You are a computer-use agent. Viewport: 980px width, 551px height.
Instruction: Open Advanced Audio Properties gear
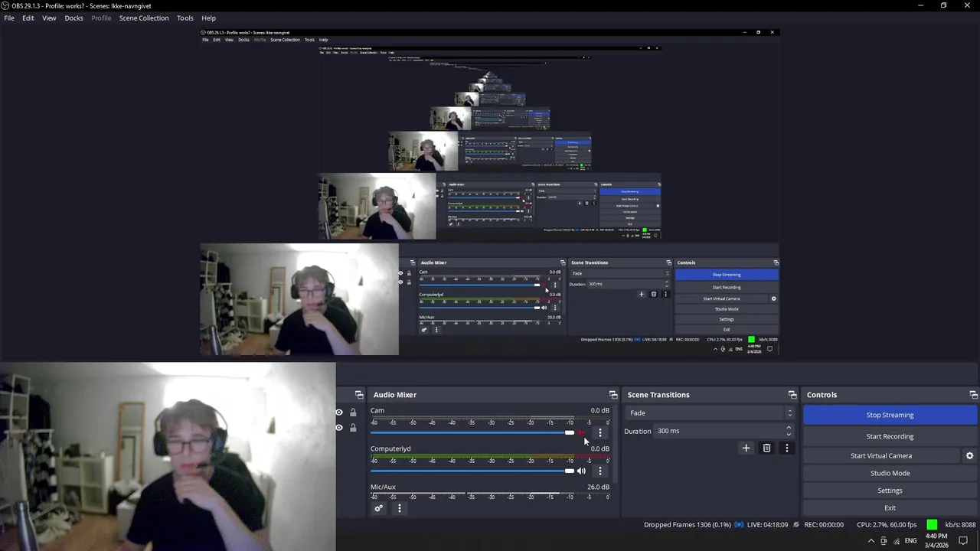pos(378,508)
